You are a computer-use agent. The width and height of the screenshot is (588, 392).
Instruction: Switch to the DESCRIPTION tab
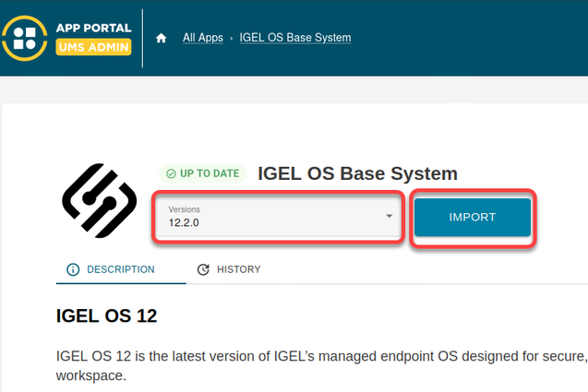pos(120,269)
